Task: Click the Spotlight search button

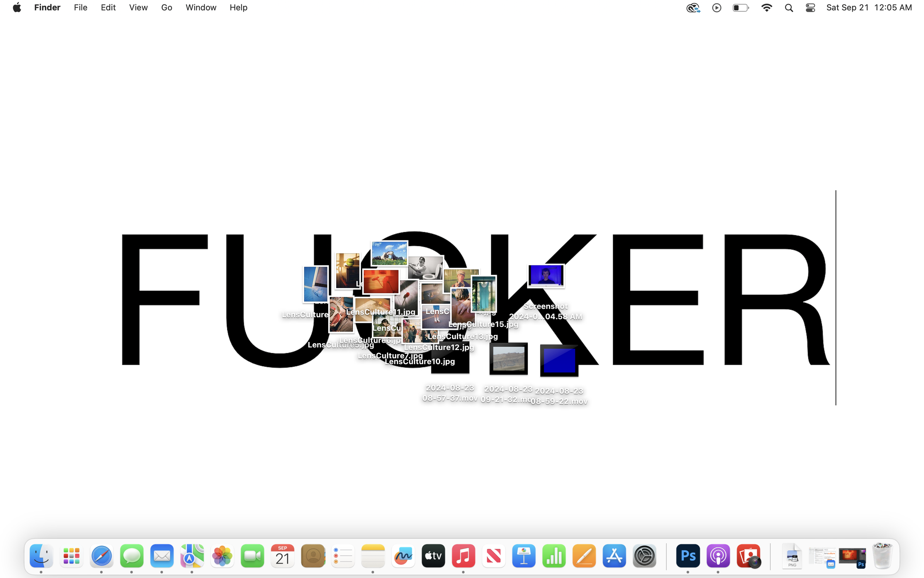Action: point(789,8)
